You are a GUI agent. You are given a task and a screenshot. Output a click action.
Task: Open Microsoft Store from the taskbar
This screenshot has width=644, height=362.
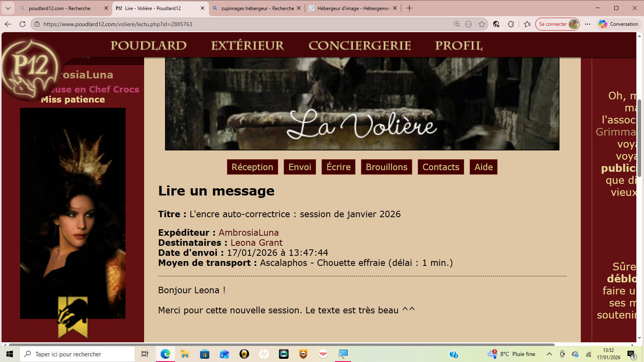[204, 354]
